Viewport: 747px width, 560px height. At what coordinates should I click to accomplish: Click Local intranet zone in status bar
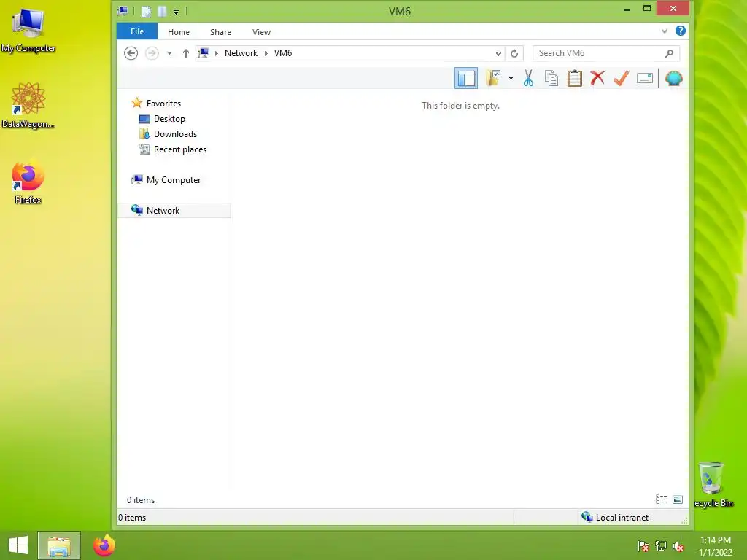(615, 518)
